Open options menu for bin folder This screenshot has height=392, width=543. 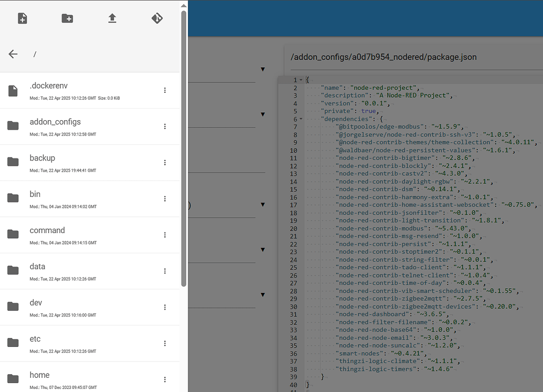(x=165, y=199)
